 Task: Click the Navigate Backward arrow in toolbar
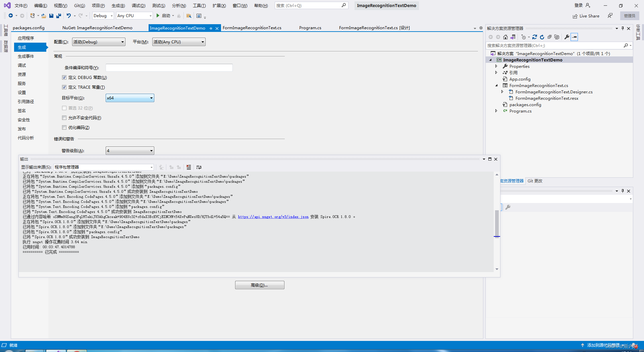click(x=11, y=15)
